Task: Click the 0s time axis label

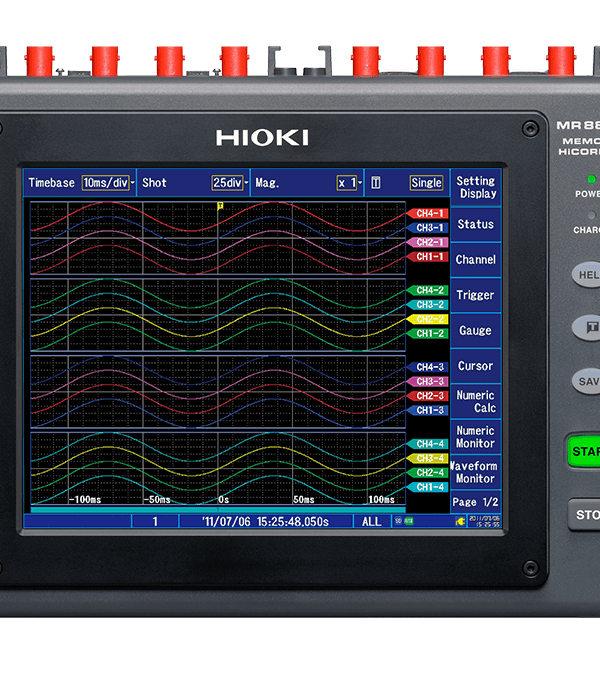Action: [224, 500]
